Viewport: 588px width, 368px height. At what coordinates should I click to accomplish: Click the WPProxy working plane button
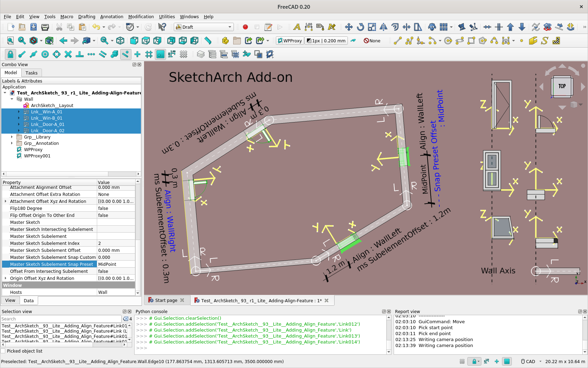290,41
